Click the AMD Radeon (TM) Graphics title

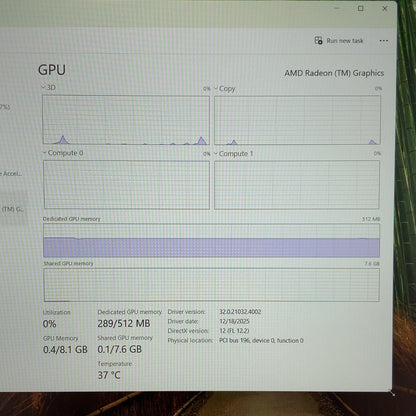334,73
